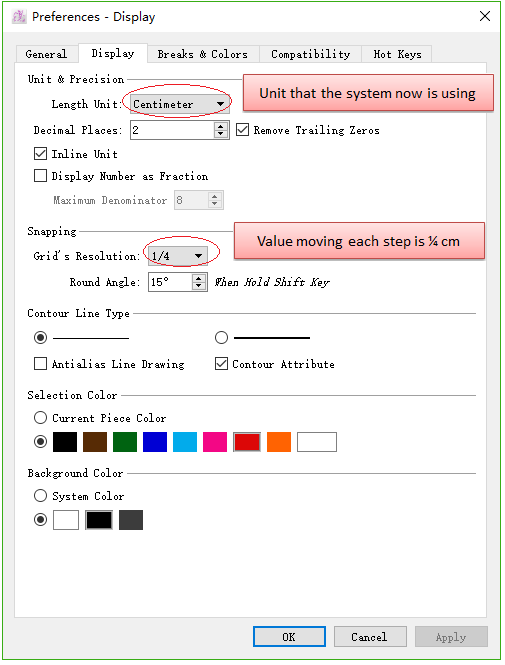This screenshot has height=665, width=505.
Task: Pick the pink selection color swatch
Action: pyautogui.click(x=215, y=442)
